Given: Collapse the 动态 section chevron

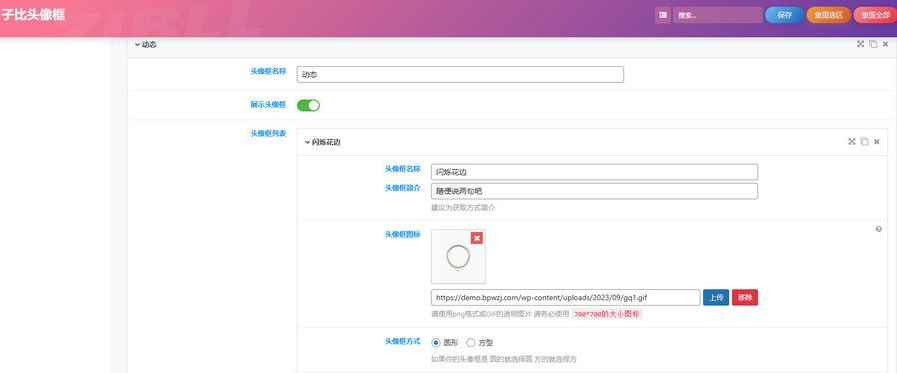Looking at the screenshot, I should [137, 45].
